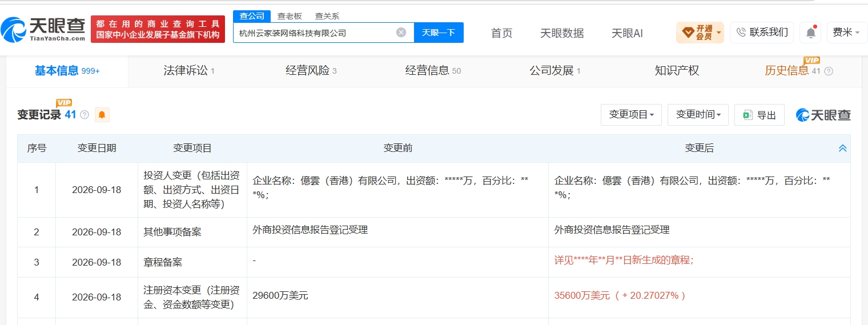This screenshot has width=868, height=325.
Task: Click the 变更项目 column header
Action: click(x=192, y=149)
